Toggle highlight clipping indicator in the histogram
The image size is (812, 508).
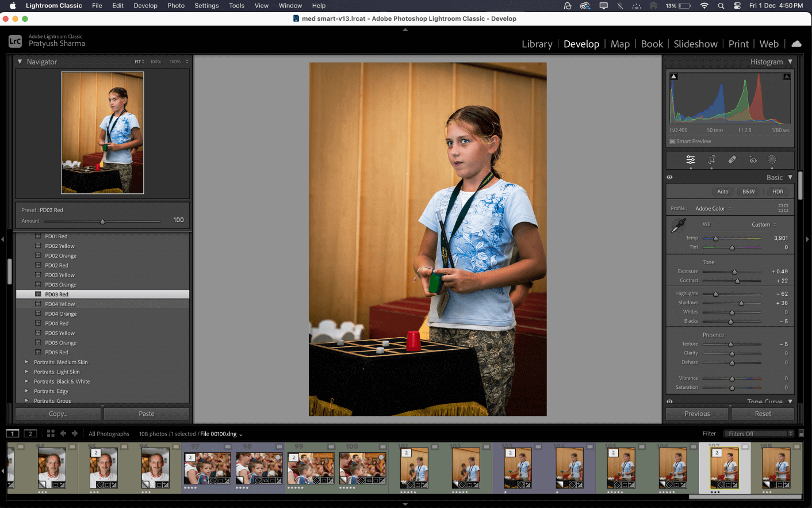pos(787,77)
